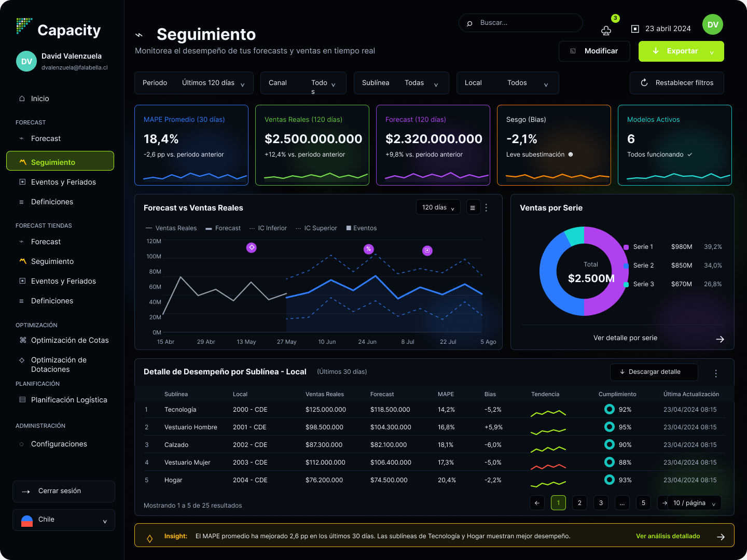The image size is (747, 560).
Task: Click purple Serie 1 legend swatch
Action: pos(626,247)
